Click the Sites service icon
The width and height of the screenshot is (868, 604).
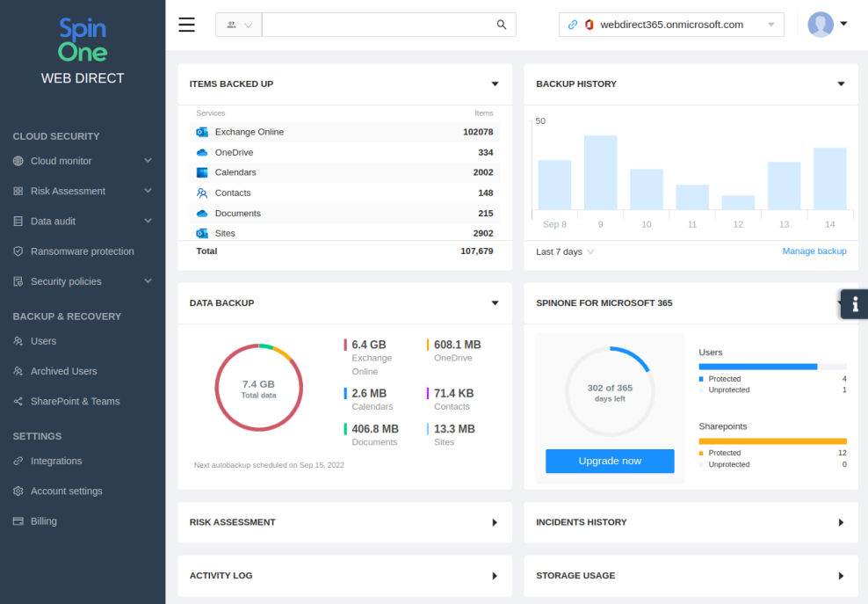tap(202, 233)
